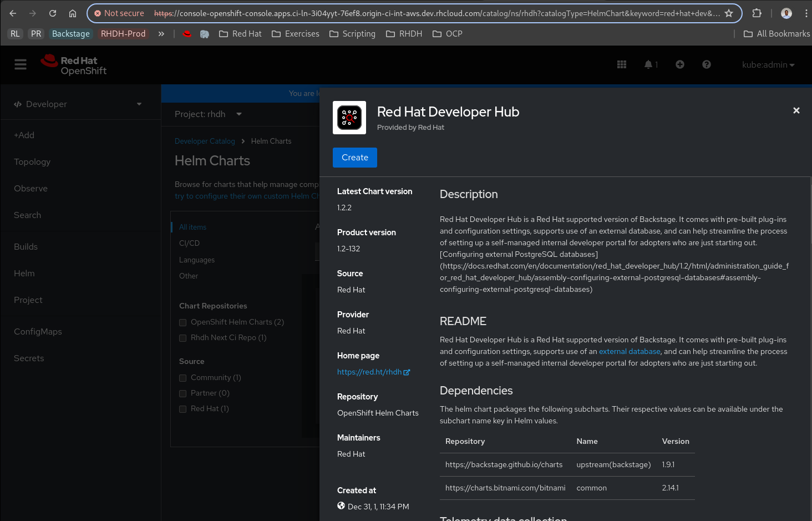The image size is (812, 521).
Task: Open the external database README link
Action: pos(630,352)
